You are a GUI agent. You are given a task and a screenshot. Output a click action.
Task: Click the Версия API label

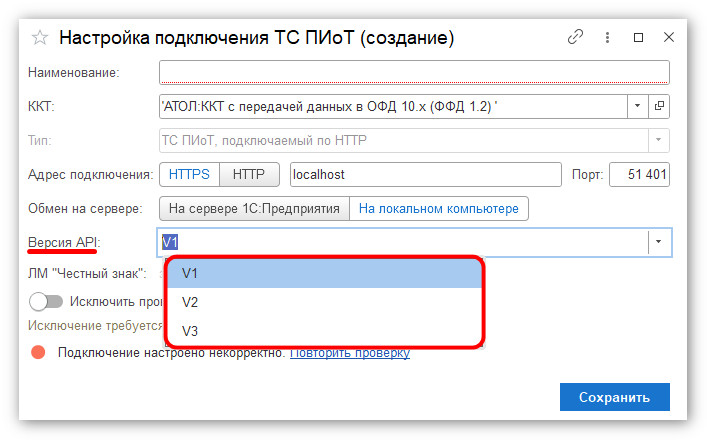[64, 243]
